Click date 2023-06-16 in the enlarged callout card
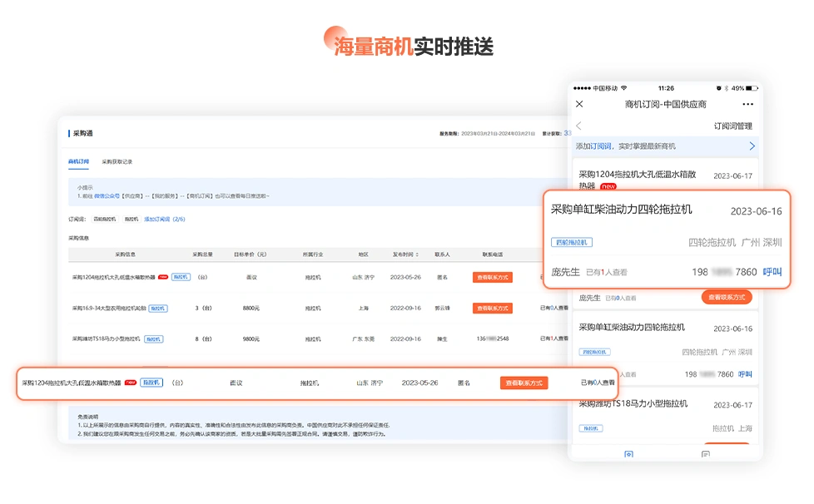The width and height of the screenshot is (814, 504). click(756, 211)
